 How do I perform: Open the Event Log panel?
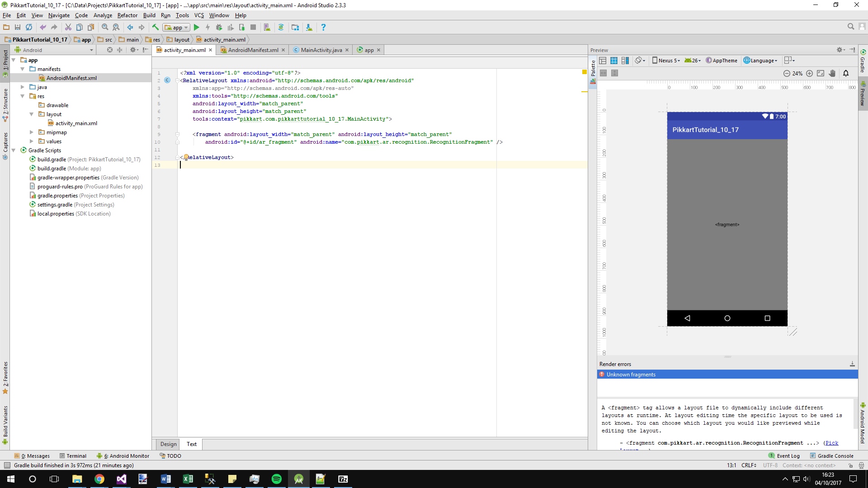[x=784, y=456]
